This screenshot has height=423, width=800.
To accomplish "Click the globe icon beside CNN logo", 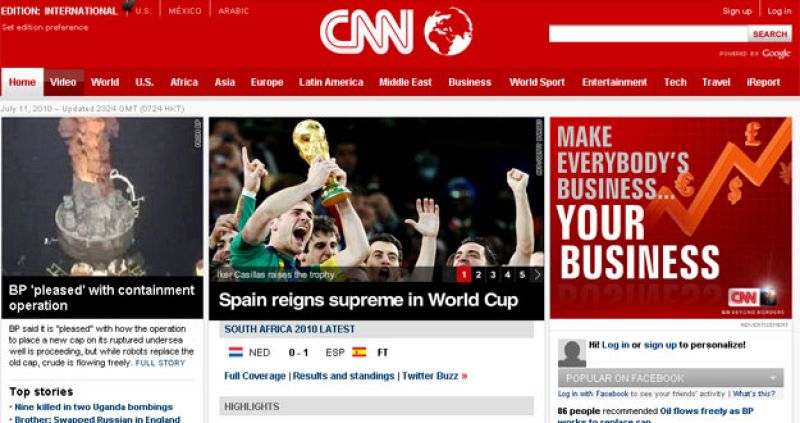I will coord(448,31).
